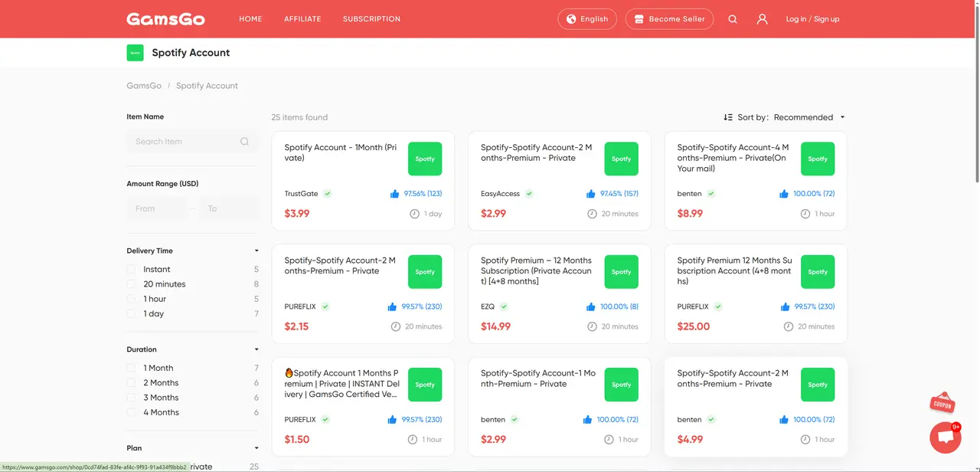Click search icon in Item Name field
Viewport: 980px width, 472px height.
coord(244,142)
